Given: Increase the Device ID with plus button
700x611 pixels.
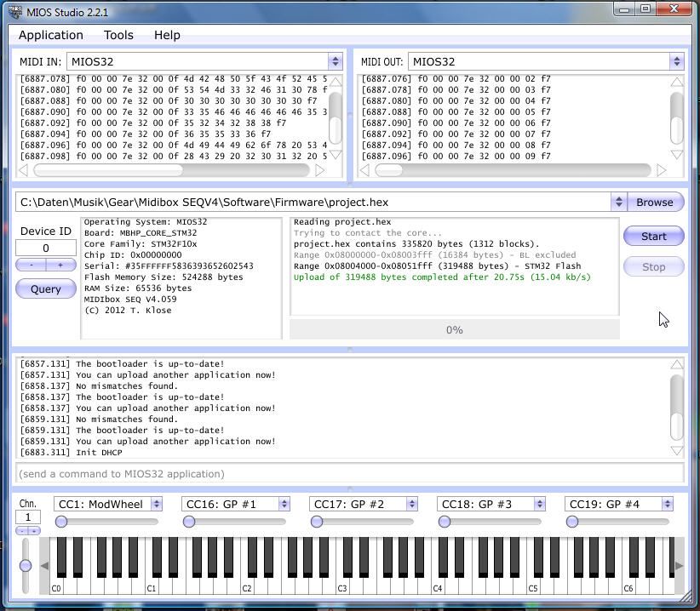Looking at the screenshot, I should click(x=60, y=265).
